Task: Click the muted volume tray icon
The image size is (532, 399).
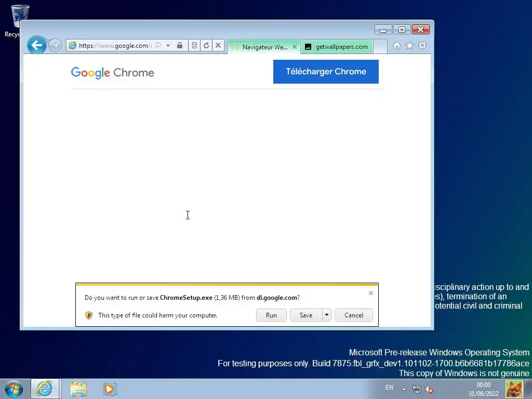Action: point(429,390)
